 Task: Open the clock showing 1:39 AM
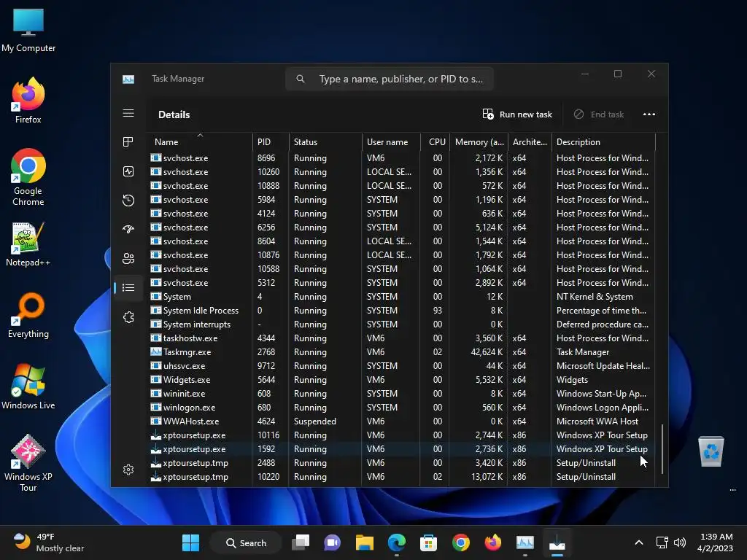(x=715, y=542)
